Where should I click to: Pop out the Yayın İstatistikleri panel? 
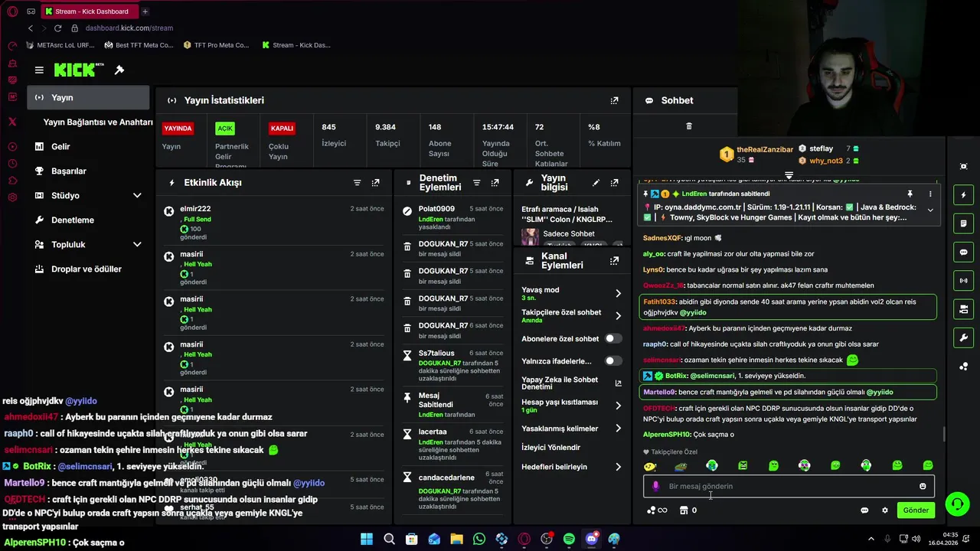[614, 100]
